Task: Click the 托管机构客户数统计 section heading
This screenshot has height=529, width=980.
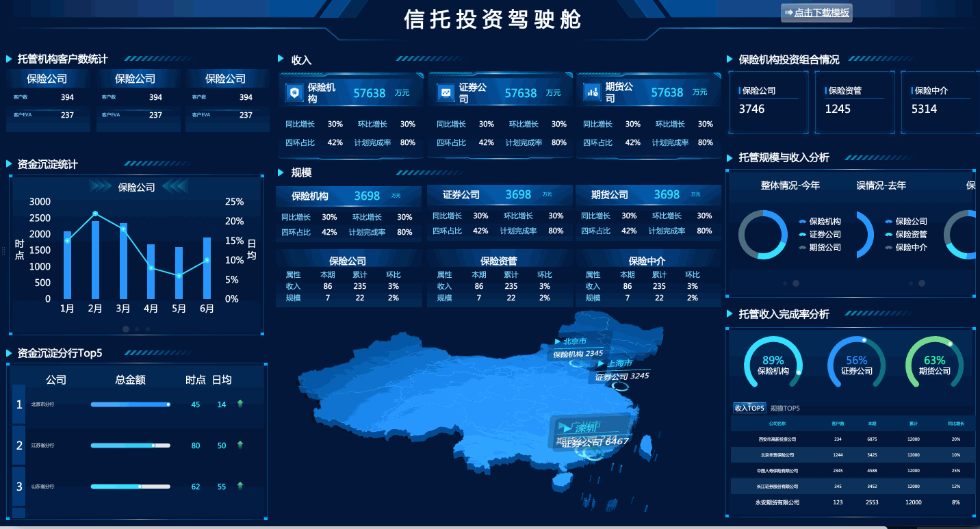Action: coord(62,59)
